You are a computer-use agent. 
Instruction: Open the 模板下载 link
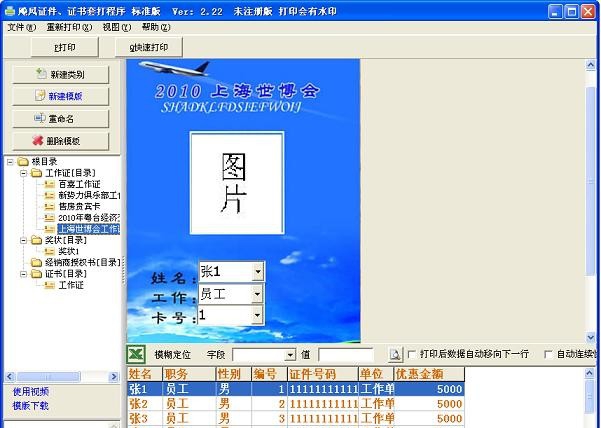click(31, 406)
